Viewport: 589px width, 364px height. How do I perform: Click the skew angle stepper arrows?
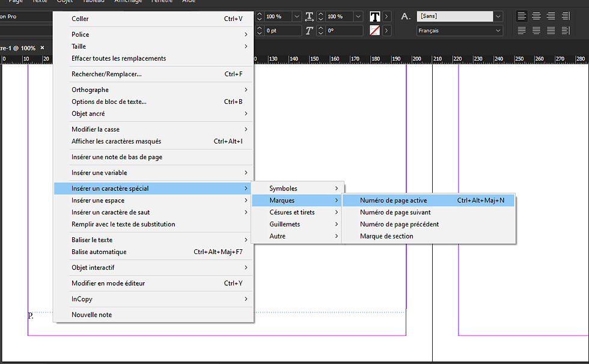point(321,31)
